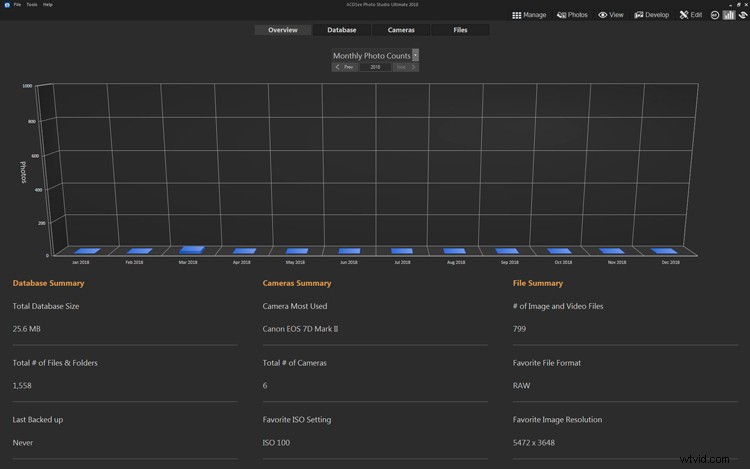
Task: Switch to the Cameras tab
Action: (401, 30)
